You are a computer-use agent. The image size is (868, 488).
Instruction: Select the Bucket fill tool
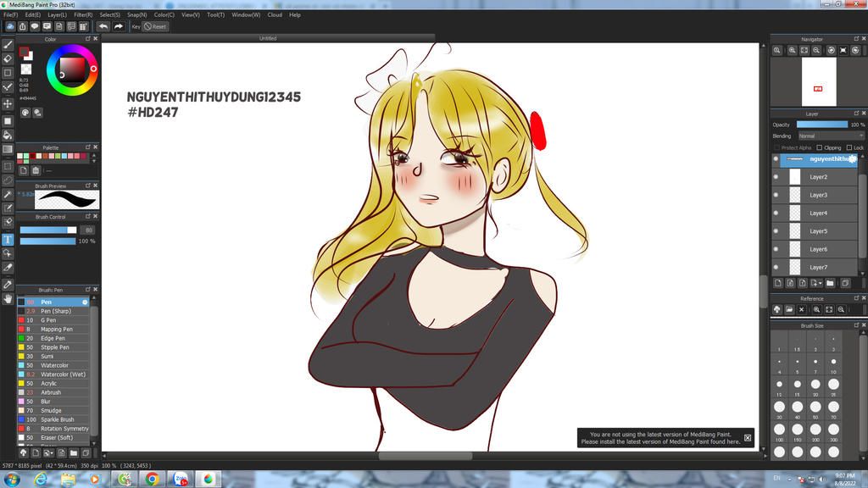8,135
